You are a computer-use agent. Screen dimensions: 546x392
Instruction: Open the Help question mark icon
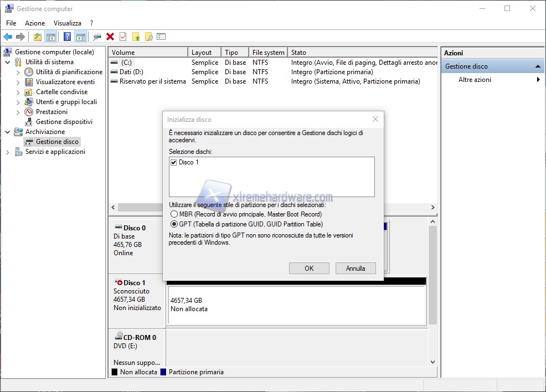[67, 37]
